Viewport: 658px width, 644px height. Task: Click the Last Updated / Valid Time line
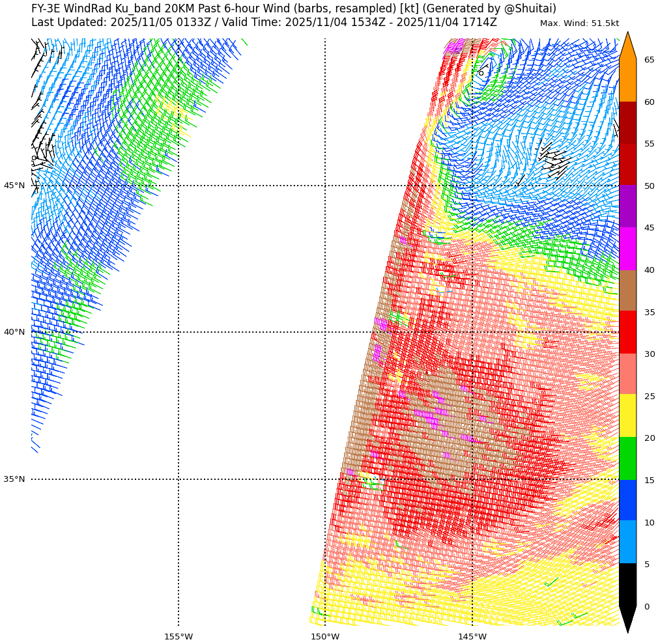click(264, 22)
